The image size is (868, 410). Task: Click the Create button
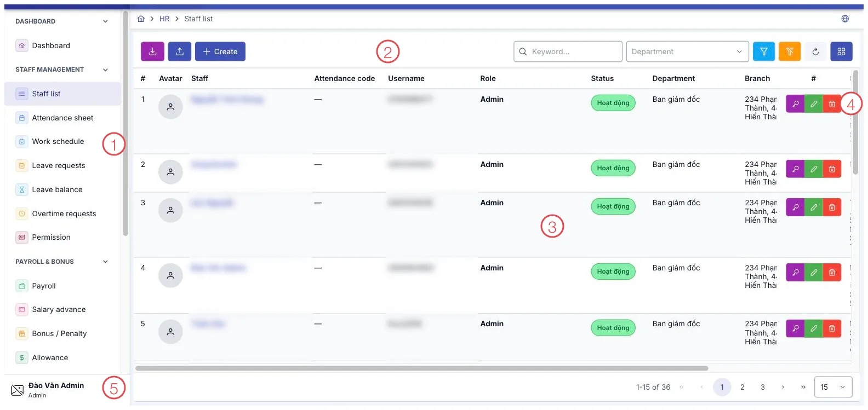tap(220, 51)
